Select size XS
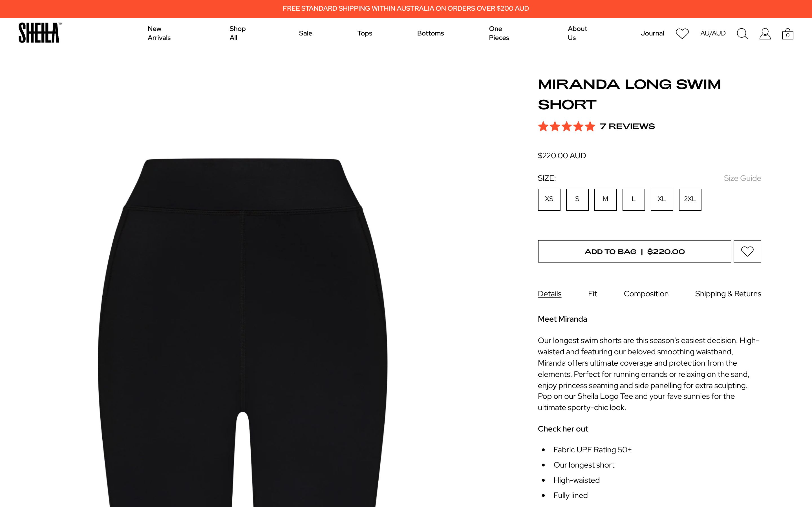The height and width of the screenshot is (507, 812). click(x=549, y=199)
